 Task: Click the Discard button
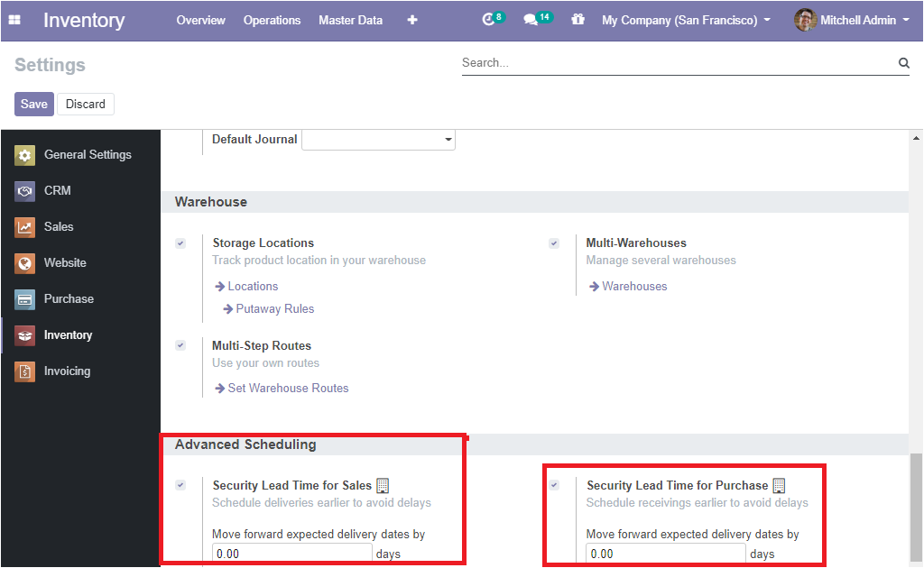86,105
